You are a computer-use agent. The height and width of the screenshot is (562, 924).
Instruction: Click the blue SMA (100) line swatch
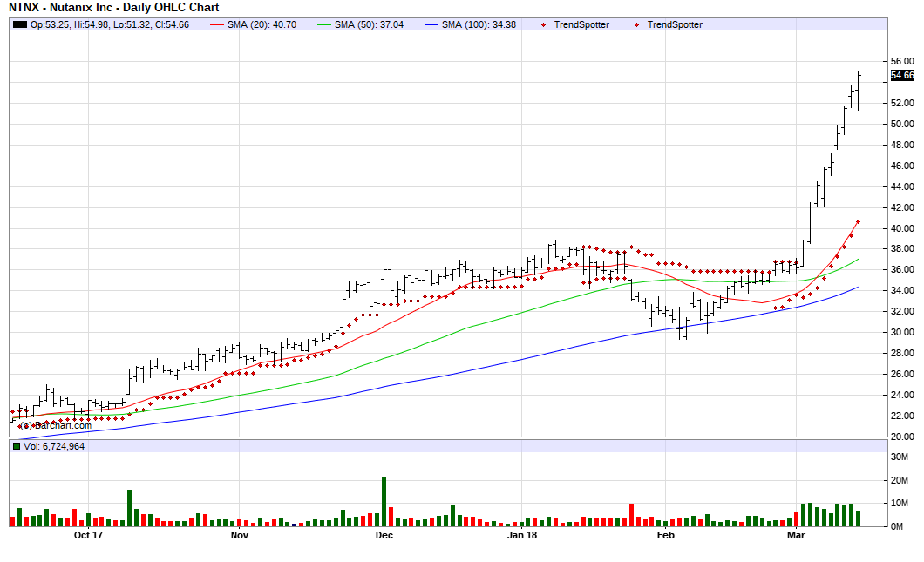point(432,24)
